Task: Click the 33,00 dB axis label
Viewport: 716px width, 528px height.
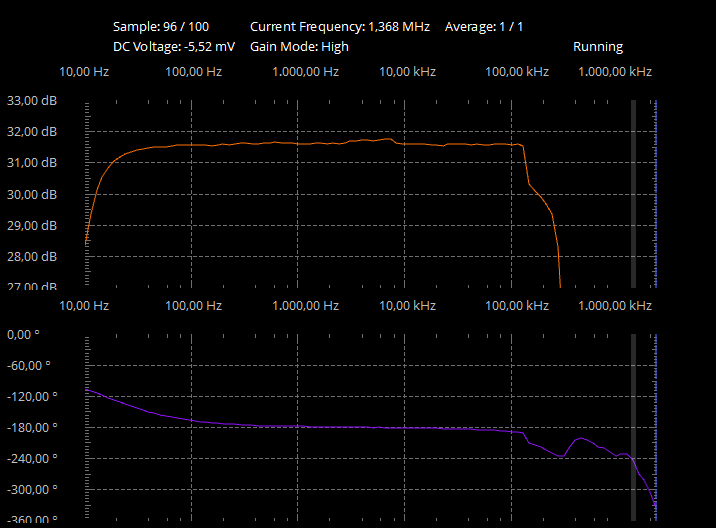Action: (x=32, y=100)
